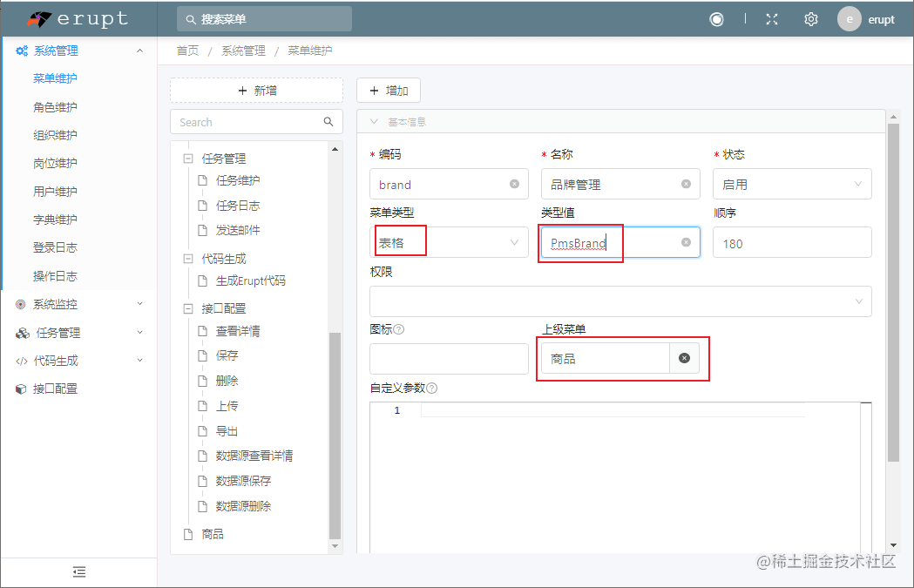Click the 系统管理 breadcrumb
Viewport: 914px width, 588px height.
(243, 51)
